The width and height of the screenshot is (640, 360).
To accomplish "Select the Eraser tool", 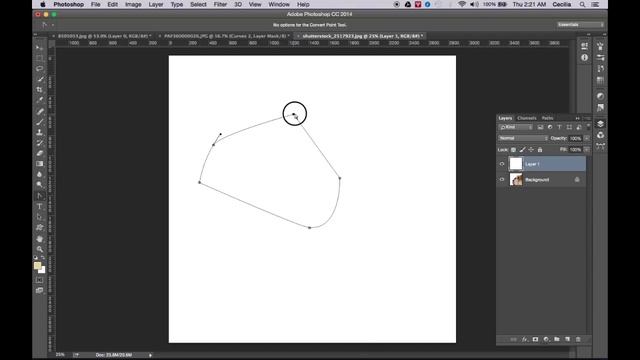I will click(40, 153).
